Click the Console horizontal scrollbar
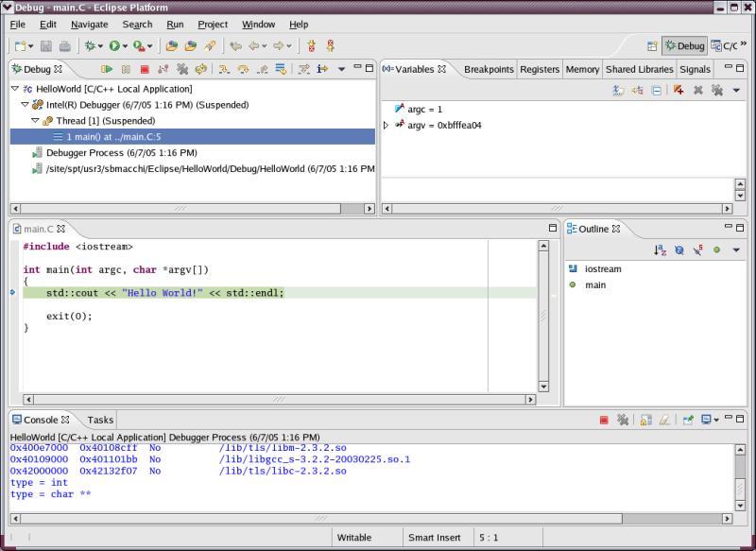Viewport: 756px width, 551px height. 370,519
